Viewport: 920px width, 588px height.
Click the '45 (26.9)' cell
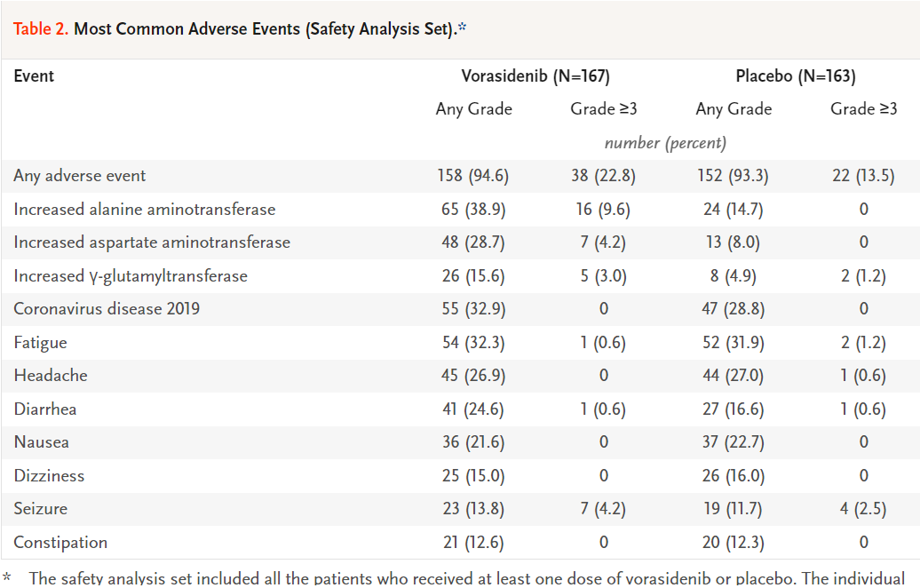click(473, 376)
